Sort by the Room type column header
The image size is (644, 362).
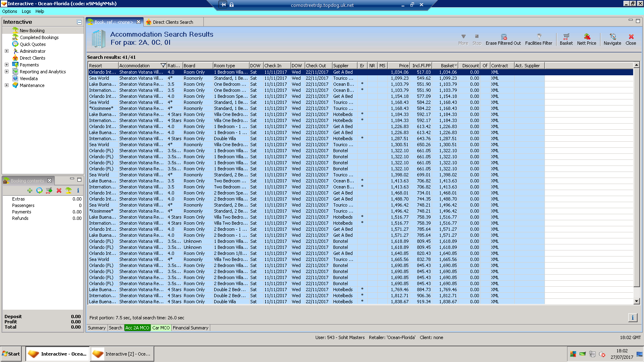(x=231, y=66)
